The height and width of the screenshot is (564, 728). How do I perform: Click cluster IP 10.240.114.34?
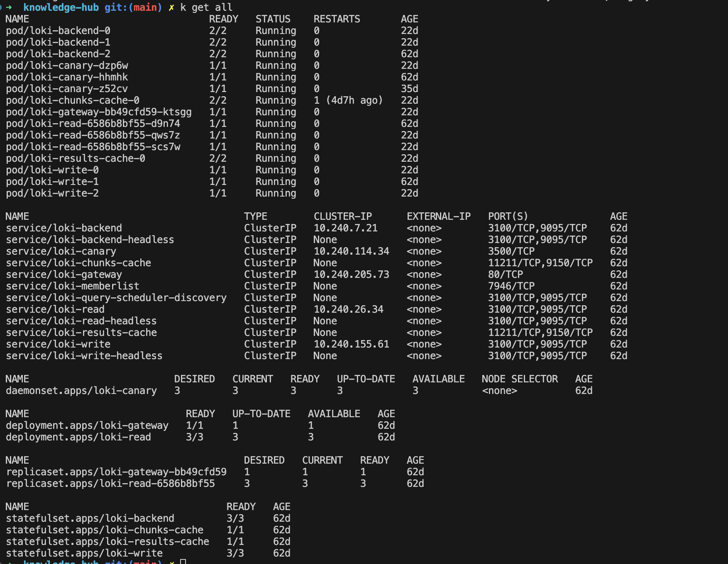click(351, 251)
